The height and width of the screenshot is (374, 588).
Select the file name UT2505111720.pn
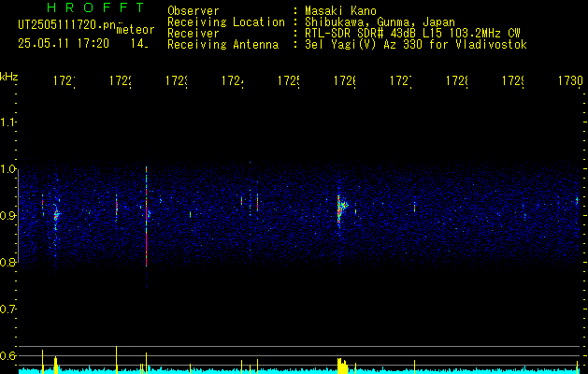(x=67, y=24)
